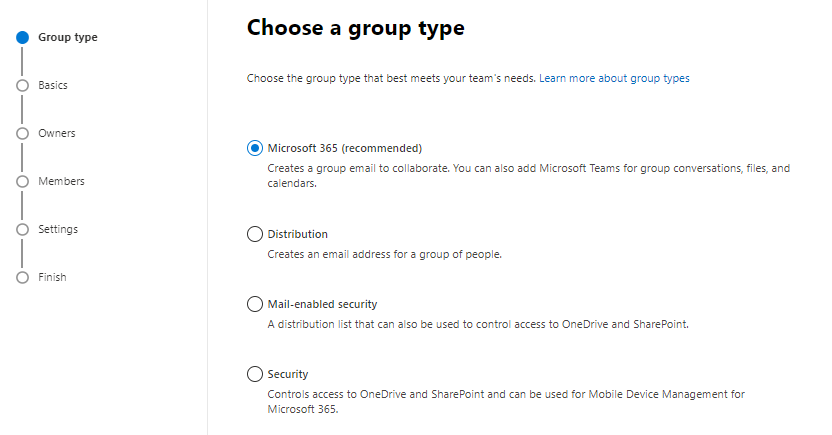Open the Members wizard step label

click(61, 181)
